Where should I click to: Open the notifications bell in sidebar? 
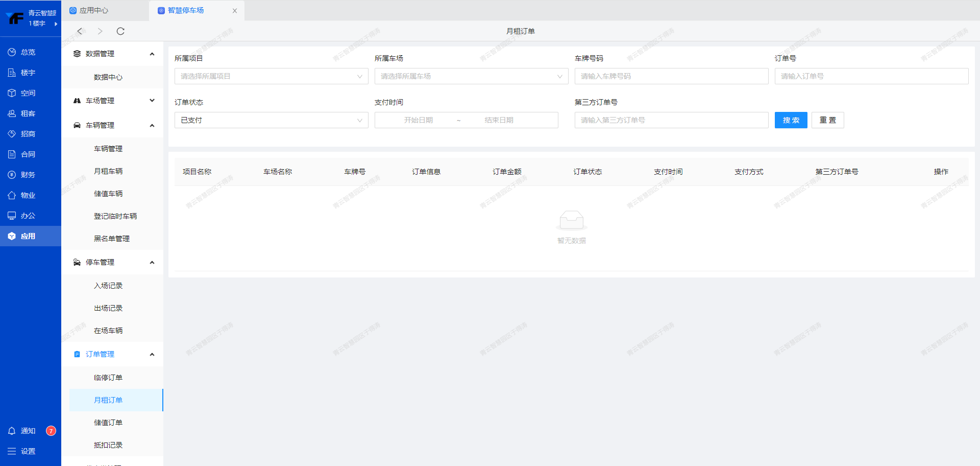pyautogui.click(x=12, y=431)
